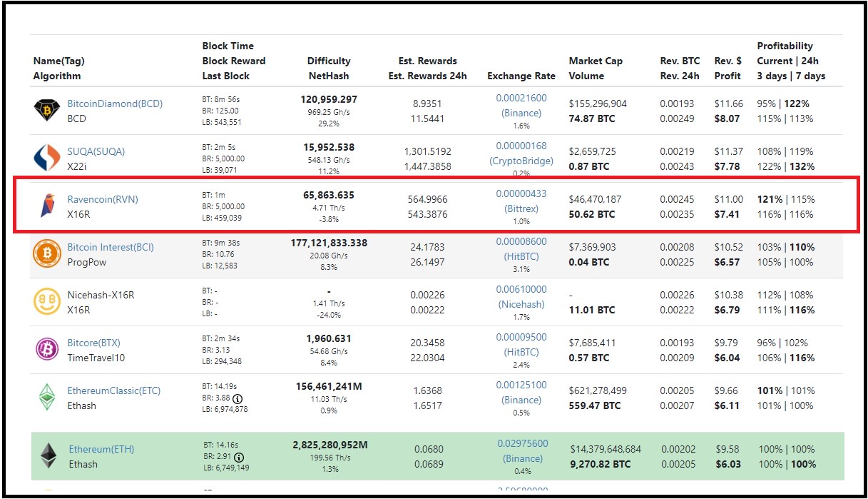This screenshot has height=499, width=868.
Task: Click the 0.00009500 exchange rate link
Action: coord(521,338)
